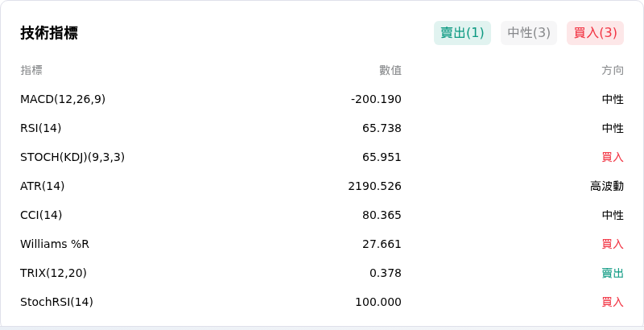Click the green 賣出 signal for TRIX

click(x=613, y=274)
